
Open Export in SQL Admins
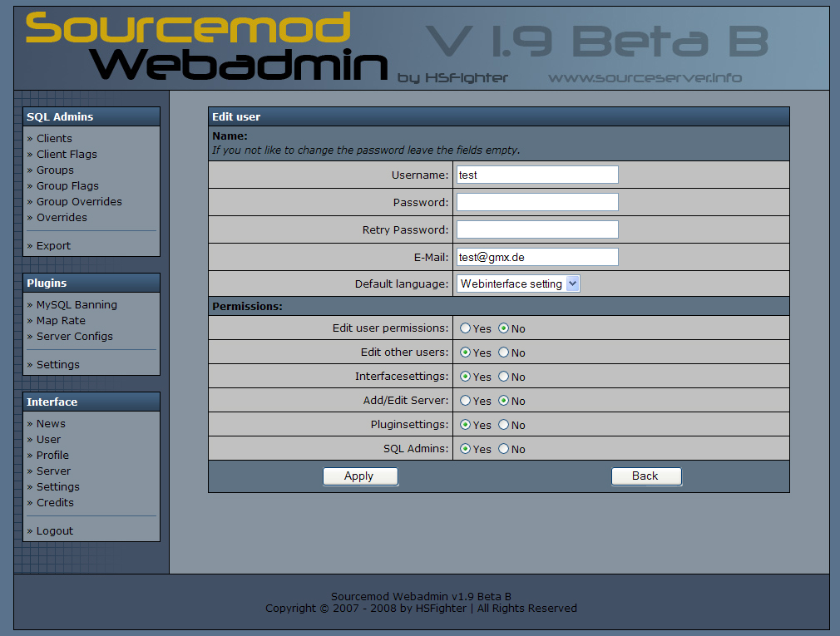click(x=53, y=246)
